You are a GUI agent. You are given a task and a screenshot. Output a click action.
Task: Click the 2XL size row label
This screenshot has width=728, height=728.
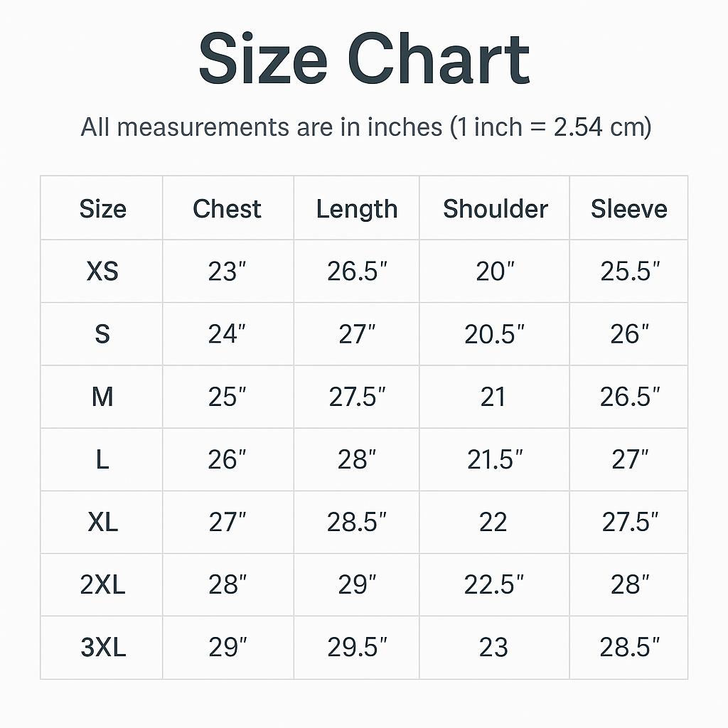tap(102, 585)
